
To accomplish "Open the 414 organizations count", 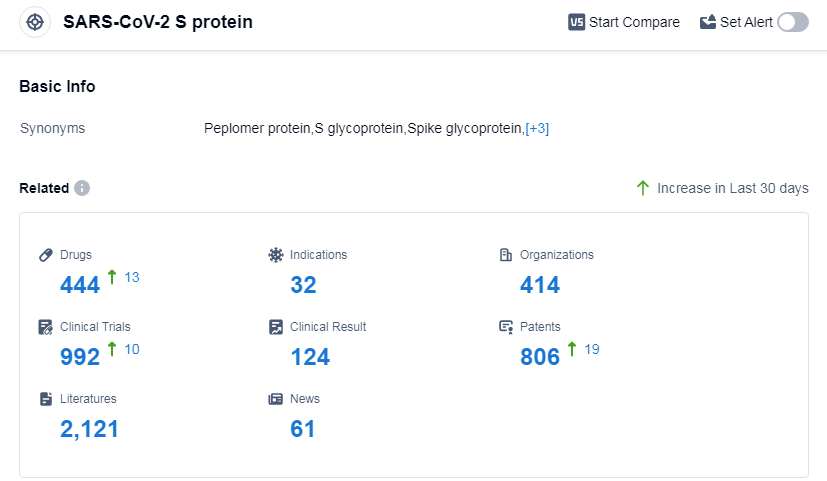I will tap(540, 285).
